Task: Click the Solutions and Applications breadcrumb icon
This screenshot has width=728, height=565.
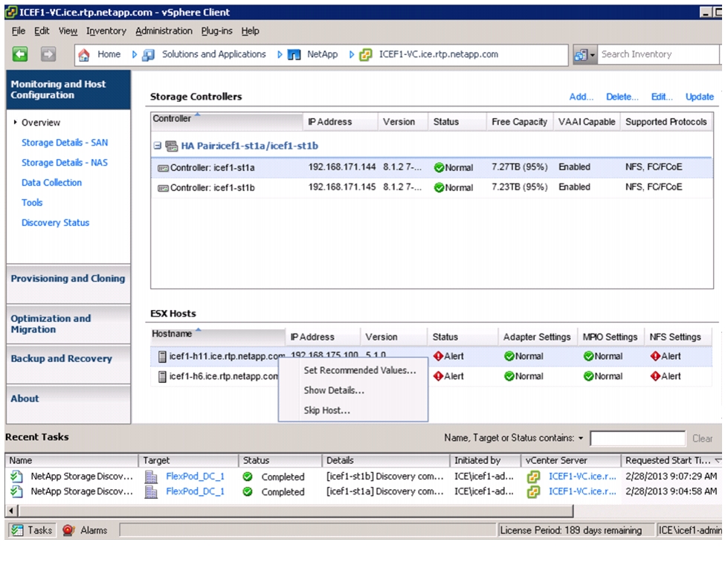Action: click(148, 55)
